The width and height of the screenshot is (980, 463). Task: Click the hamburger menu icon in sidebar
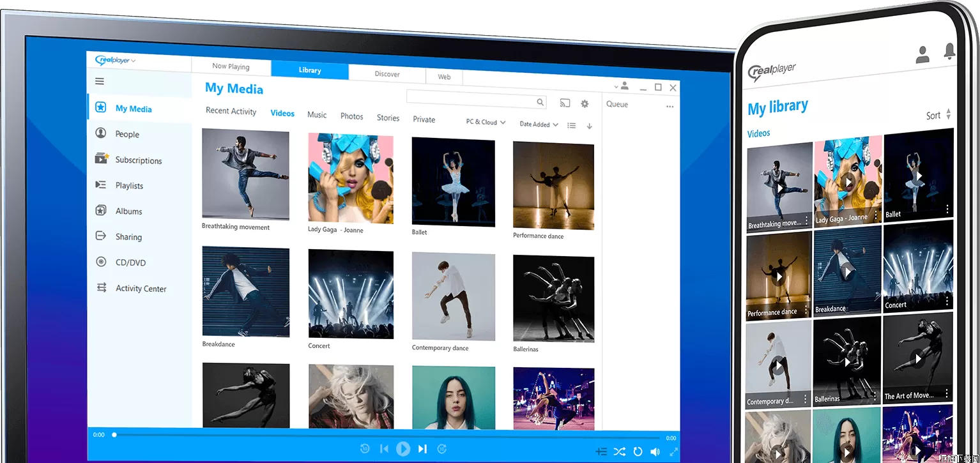coord(100,81)
